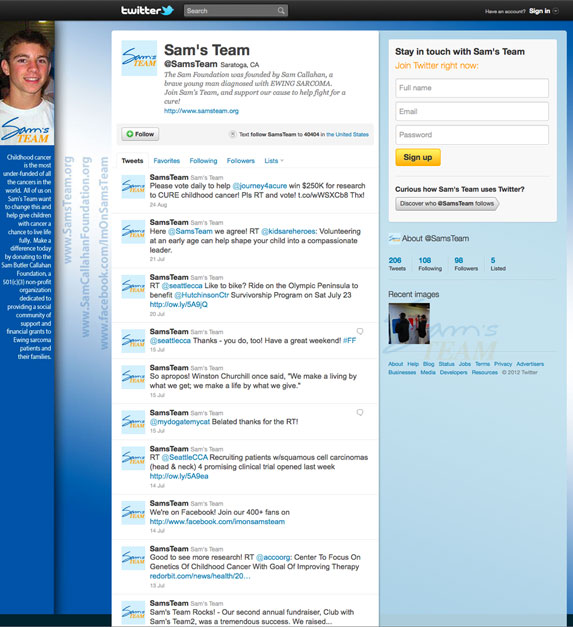Open the samsteam.org website link
Image resolution: width=573 pixels, height=627 pixels.
tap(201, 111)
